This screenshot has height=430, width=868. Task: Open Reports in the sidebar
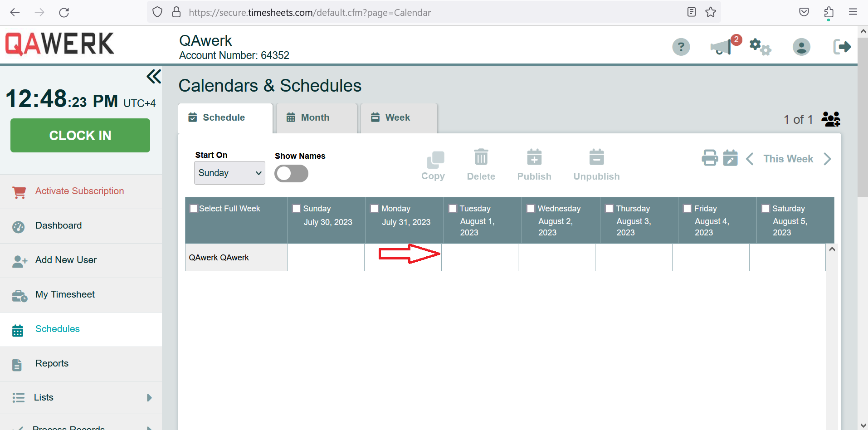(x=81, y=364)
